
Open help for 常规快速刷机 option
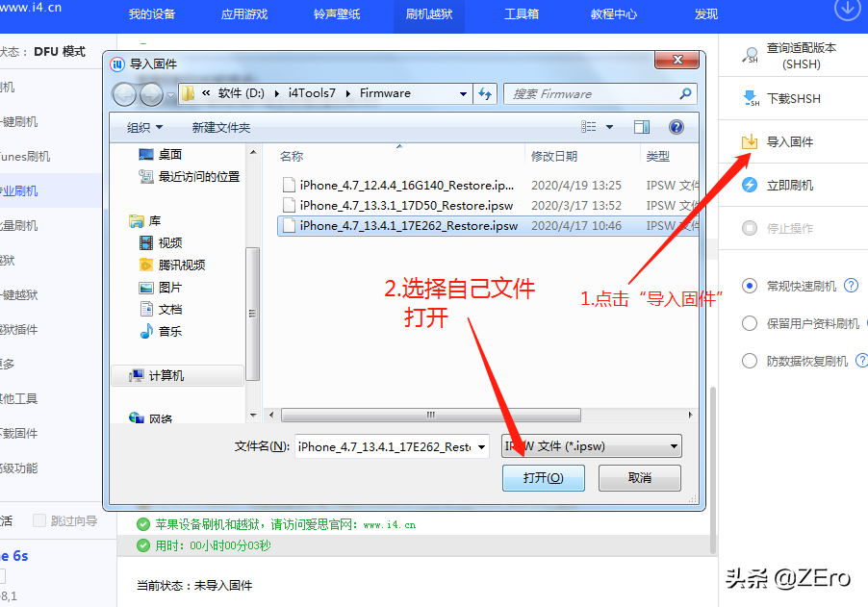(x=851, y=286)
